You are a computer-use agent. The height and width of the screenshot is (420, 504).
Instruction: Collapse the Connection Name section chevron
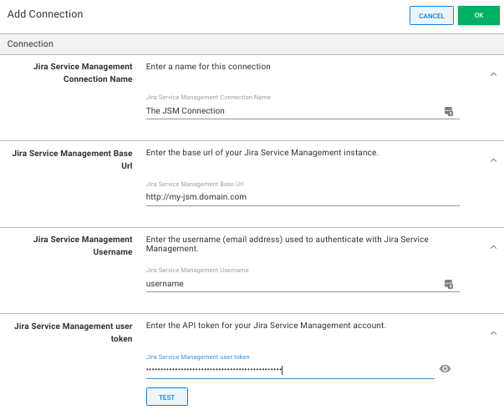click(492, 73)
